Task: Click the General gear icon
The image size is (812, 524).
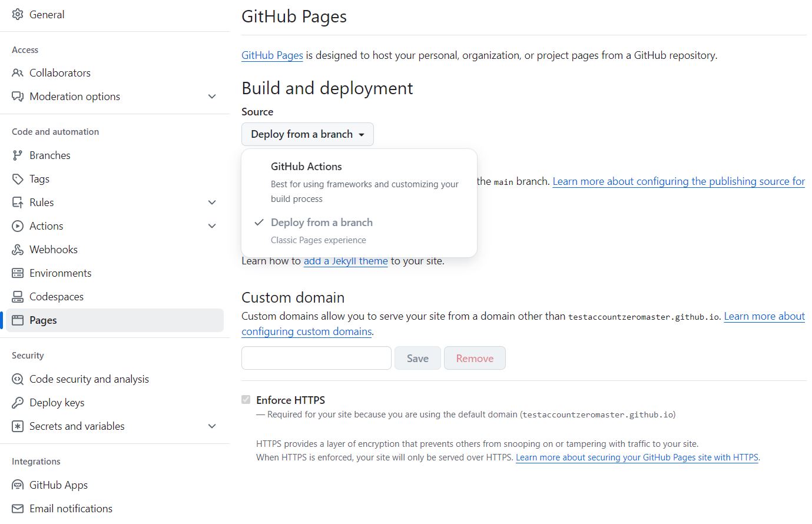Action: tap(18, 14)
